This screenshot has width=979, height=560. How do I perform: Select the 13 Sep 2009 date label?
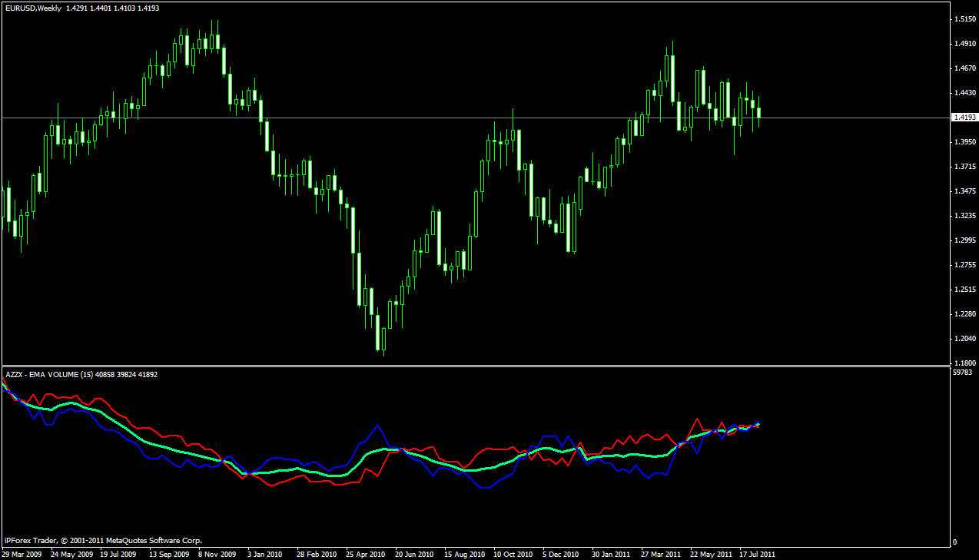coord(169,554)
